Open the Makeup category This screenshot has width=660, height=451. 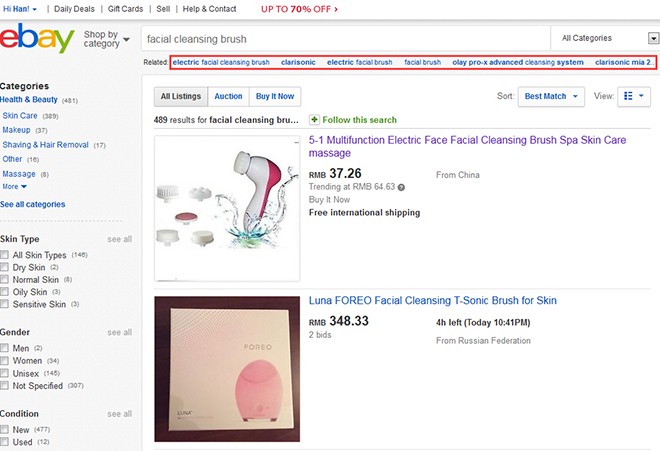coord(16,130)
